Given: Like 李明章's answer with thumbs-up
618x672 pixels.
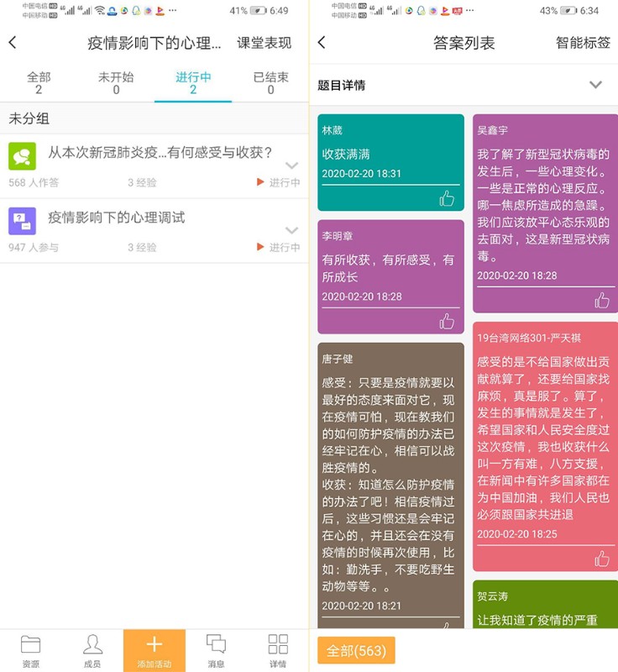Looking at the screenshot, I should 447,321.
